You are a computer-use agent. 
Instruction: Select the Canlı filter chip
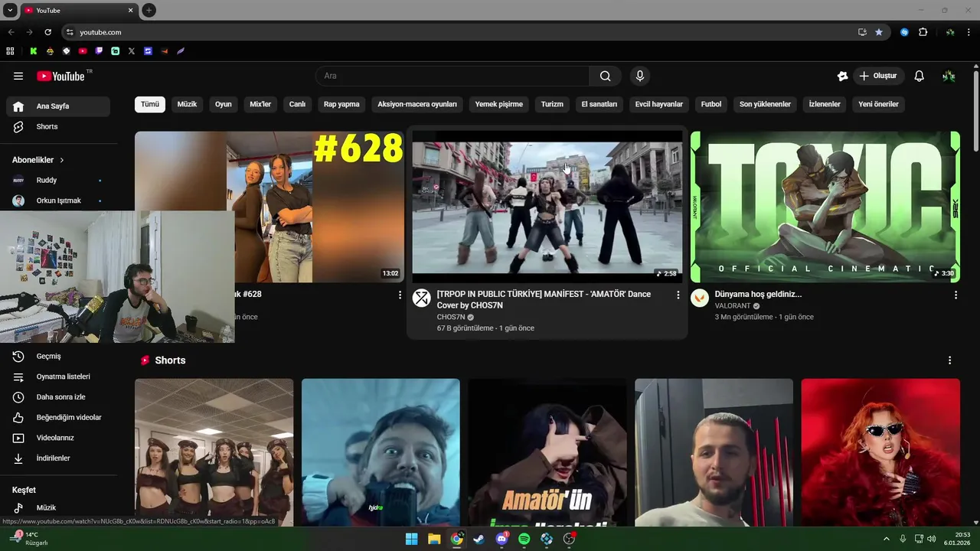297,104
